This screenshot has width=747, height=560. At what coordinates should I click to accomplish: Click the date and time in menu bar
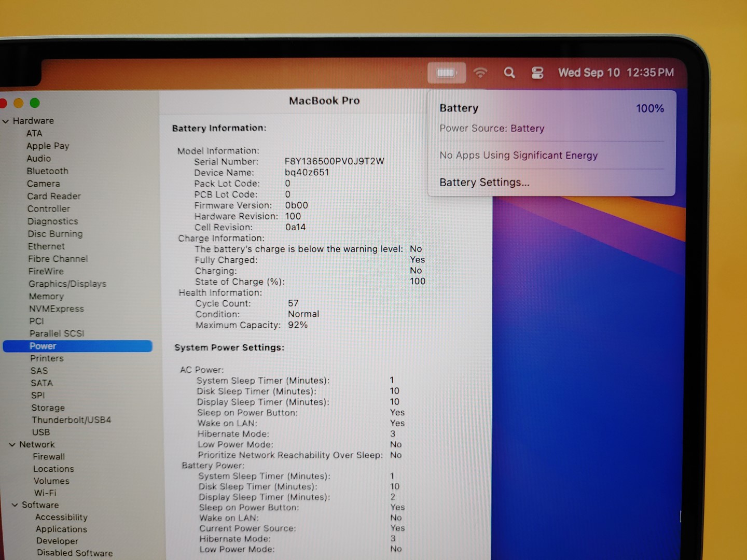616,73
